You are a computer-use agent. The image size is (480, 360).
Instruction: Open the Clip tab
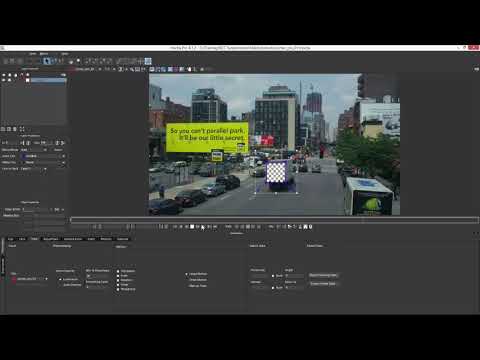pos(11,239)
